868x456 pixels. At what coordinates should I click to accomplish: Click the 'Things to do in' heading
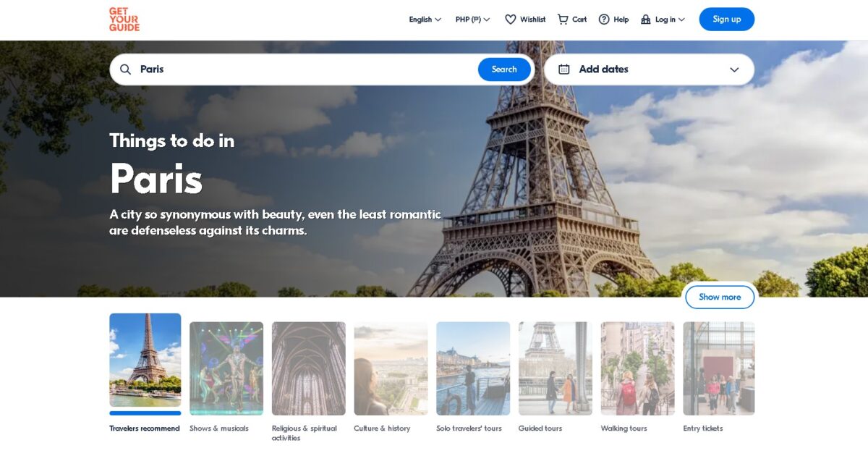[172, 140]
